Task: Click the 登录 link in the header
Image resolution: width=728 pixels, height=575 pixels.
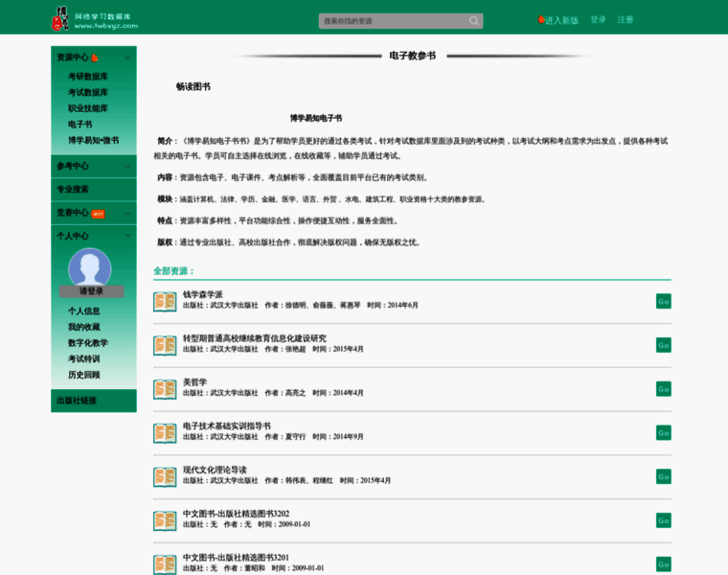Action: pos(599,20)
